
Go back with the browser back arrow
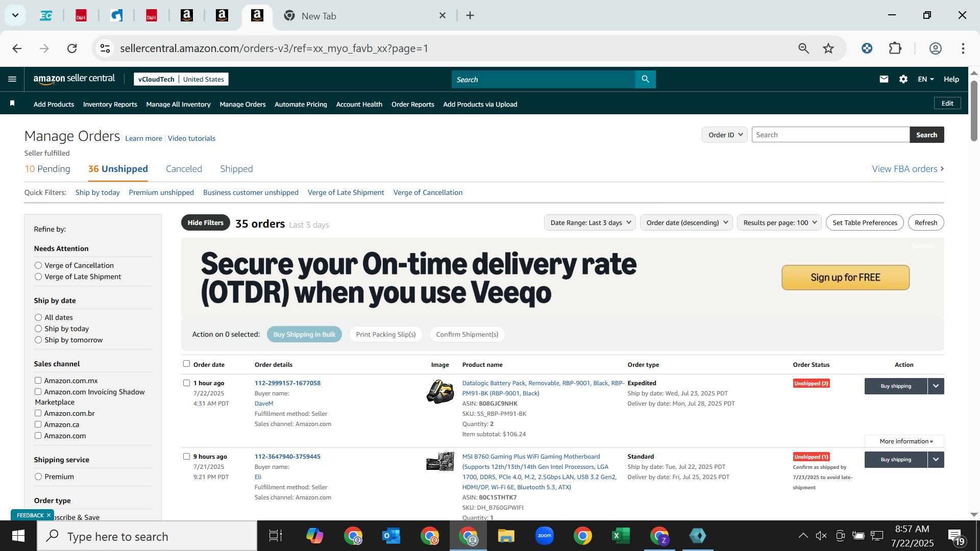point(17,48)
